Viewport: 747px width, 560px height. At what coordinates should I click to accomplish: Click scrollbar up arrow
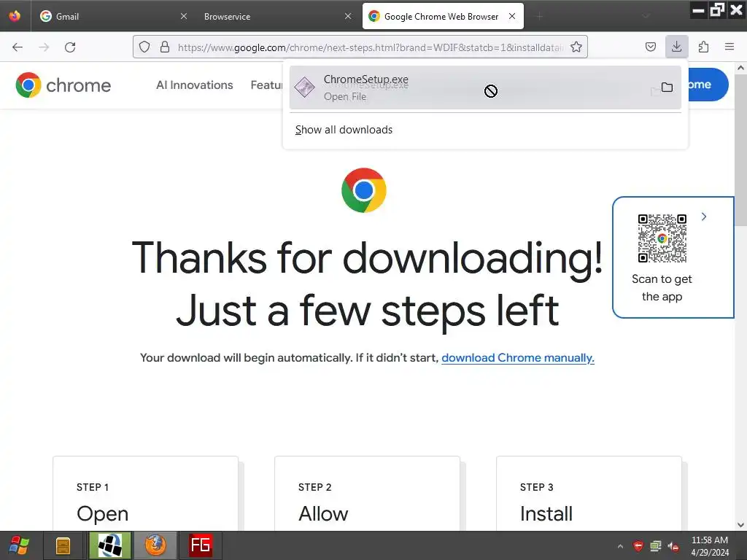click(x=741, y=68)
